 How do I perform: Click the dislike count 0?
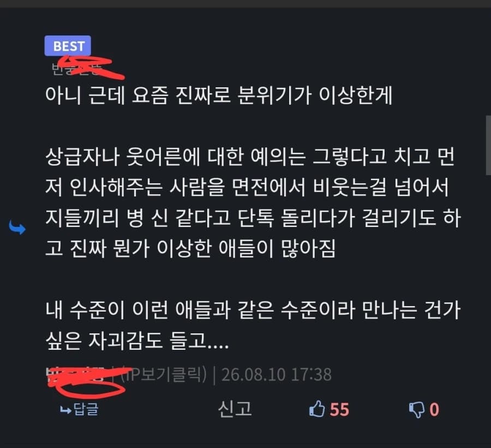click(434, 409)
